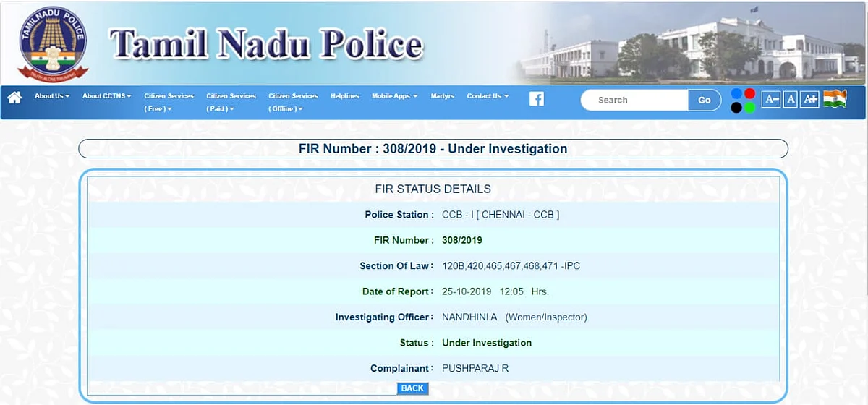Select the bold FIR number value 308/2019
The image size is (868, 405).
tap(462, 240)
